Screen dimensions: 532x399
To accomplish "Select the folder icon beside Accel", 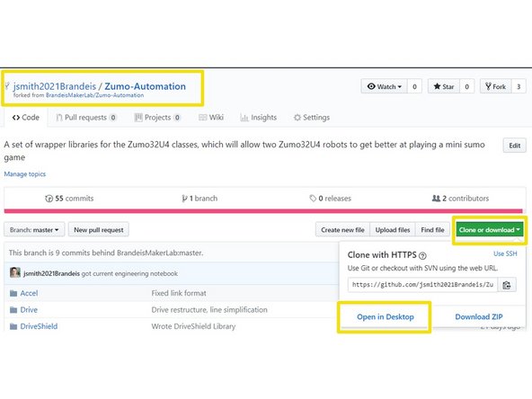I will coord(13,294).
